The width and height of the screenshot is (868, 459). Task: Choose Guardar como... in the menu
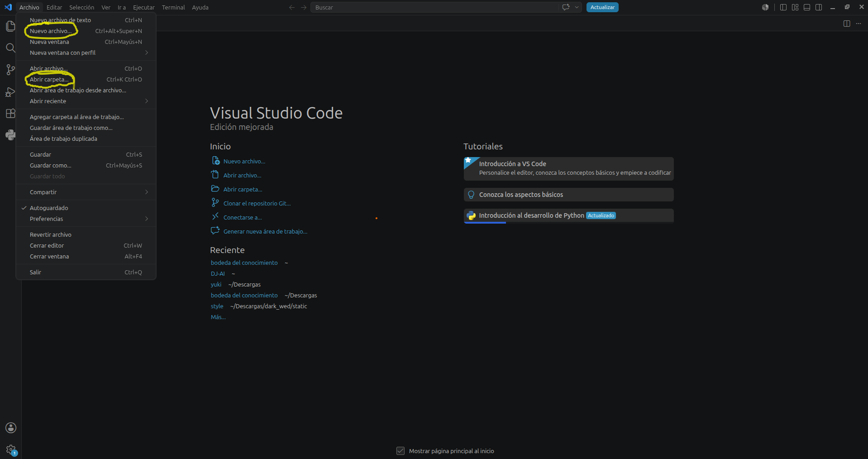click(86, 166)
